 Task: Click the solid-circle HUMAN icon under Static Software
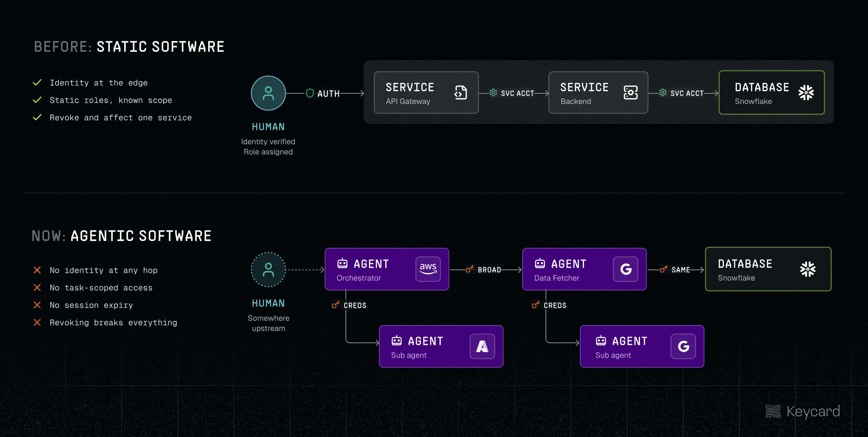click(x=268, y=93)
